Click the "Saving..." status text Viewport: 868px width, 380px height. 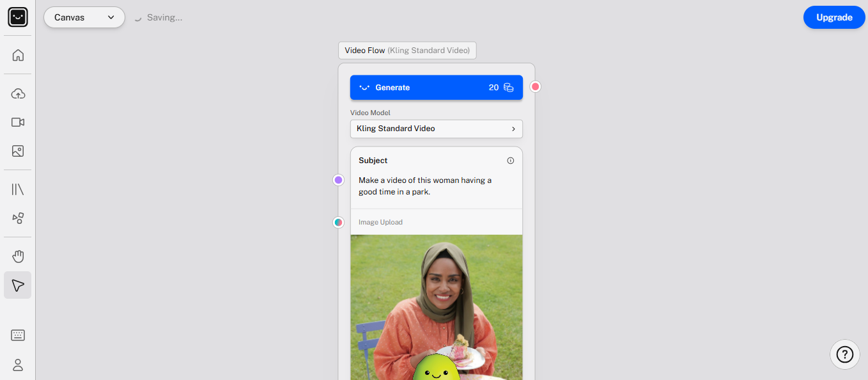[164, 18]
